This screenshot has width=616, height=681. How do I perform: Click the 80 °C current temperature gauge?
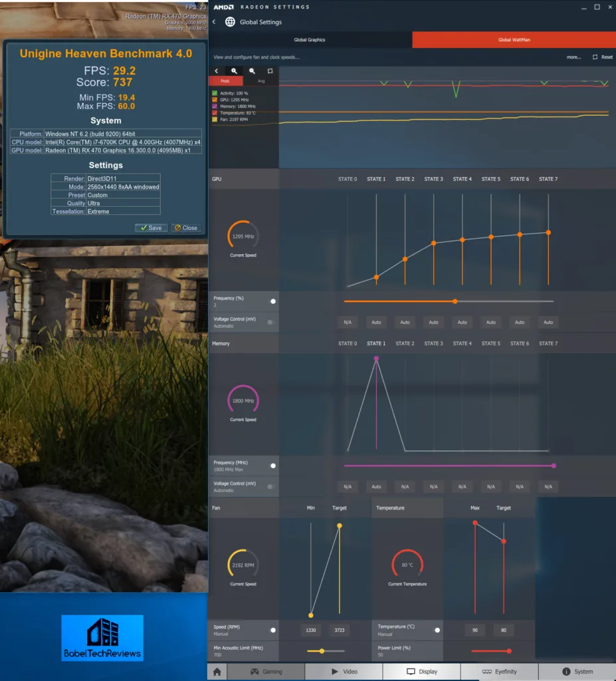407,565
